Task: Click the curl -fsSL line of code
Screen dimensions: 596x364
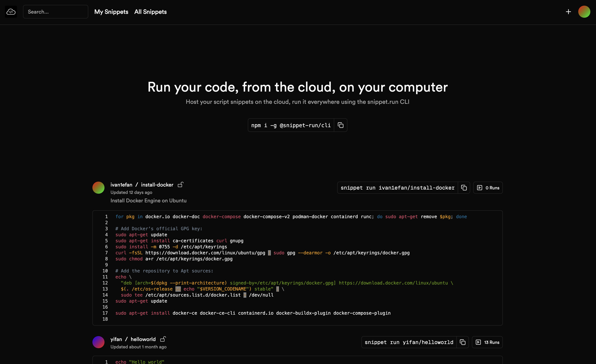Action: (262, 253)
